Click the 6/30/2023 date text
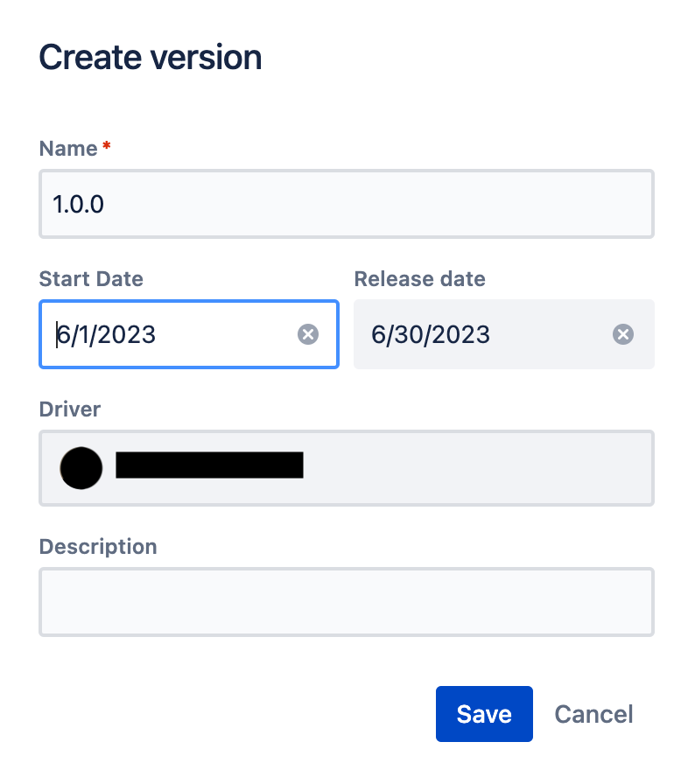The height and width of the screenshot is (784, 695). tap(431, 334)
